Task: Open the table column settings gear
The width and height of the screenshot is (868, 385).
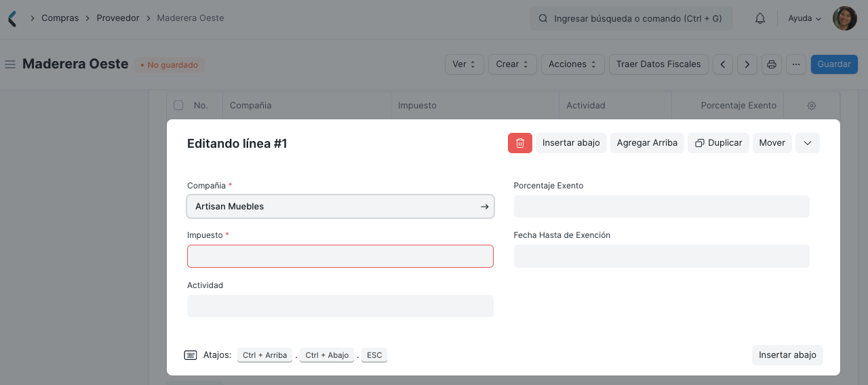Action: [812, 106]
